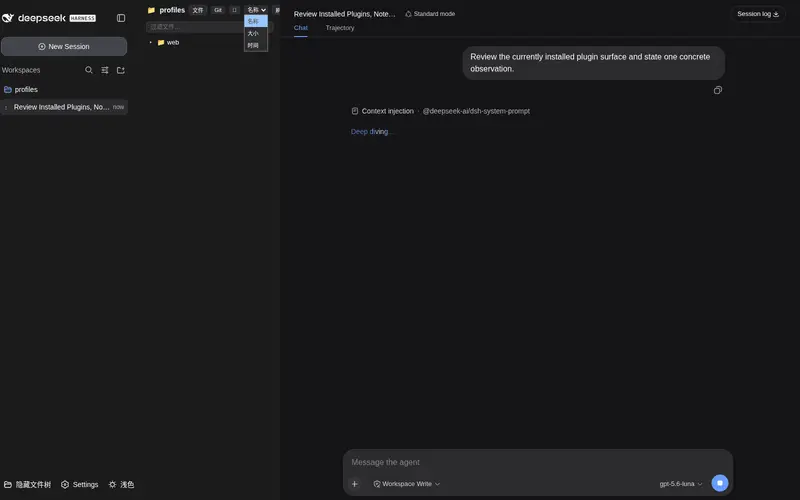Switch to the Trajectory tab

click(x=340, y=28)
